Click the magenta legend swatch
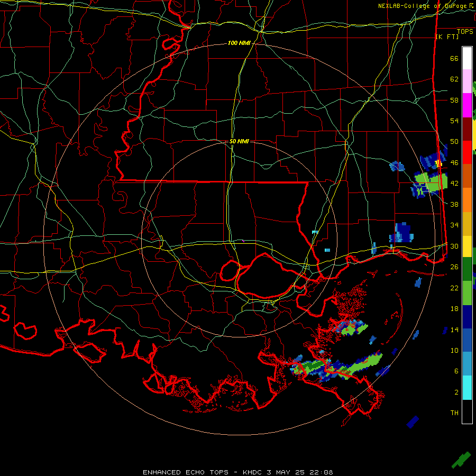 [x=467, y=105]
